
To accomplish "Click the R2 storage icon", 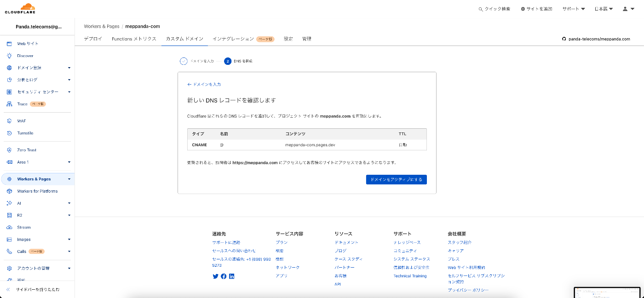I will (9, 215).
